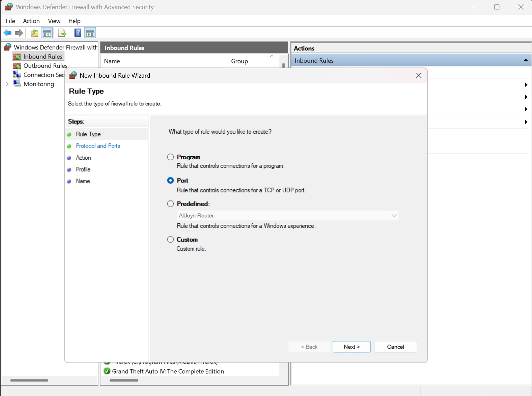Click Next to continue the wizard
This screenshot has height=396, width=532.
(x=351, y=347)
